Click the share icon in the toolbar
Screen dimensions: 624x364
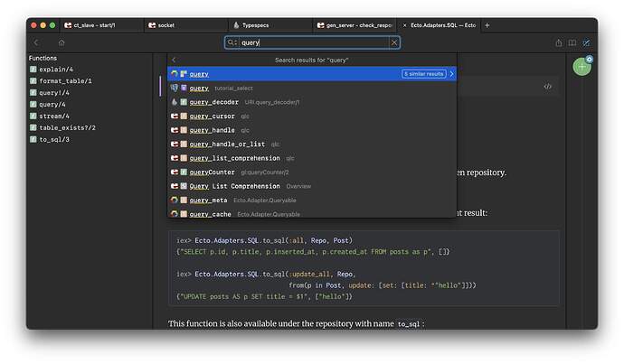coord(559,42)
